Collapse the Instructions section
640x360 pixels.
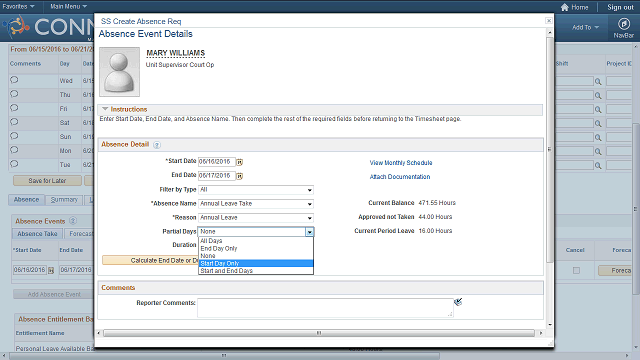(x=105, y=109)
